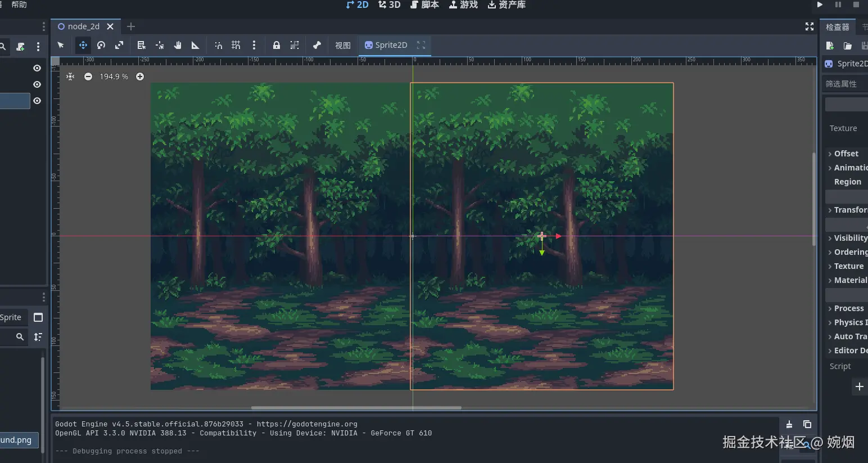Toggle distraction-free mode
The image size is (868, 463).
(x=810, y=26)
